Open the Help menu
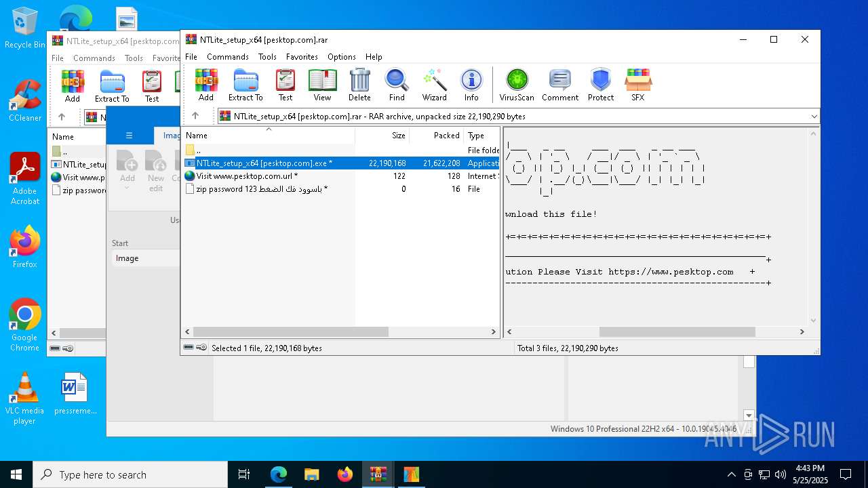Screen dimensions: 868x488 point(374,57)
